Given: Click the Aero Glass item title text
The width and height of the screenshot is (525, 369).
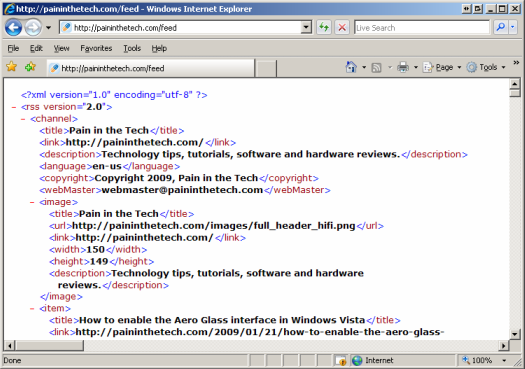Looking at the screenshot, I should coord(222,320).
